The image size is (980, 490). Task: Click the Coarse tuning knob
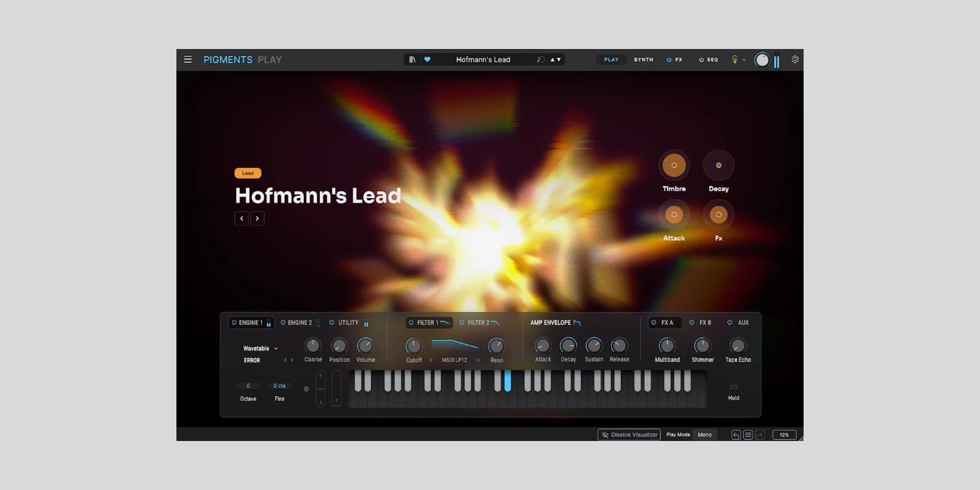[313, 345]
